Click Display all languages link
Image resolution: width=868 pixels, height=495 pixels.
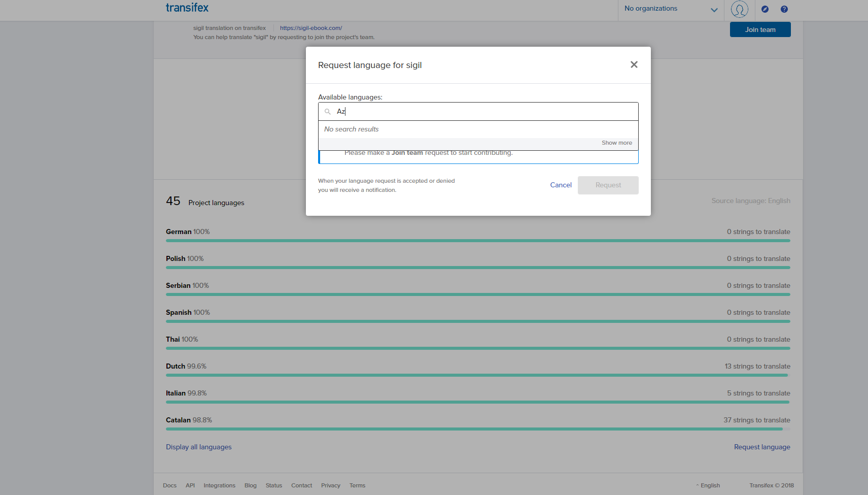pyautogui.click(x=198, y=447)
